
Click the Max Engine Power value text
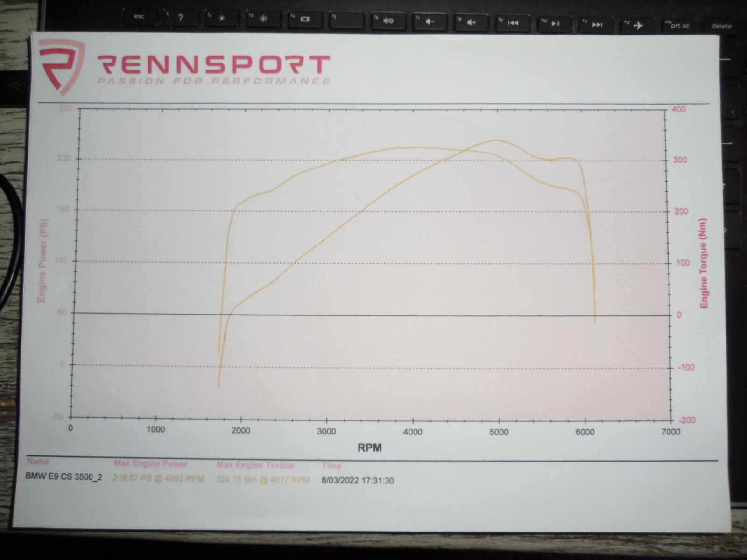[x=159, y=478]
